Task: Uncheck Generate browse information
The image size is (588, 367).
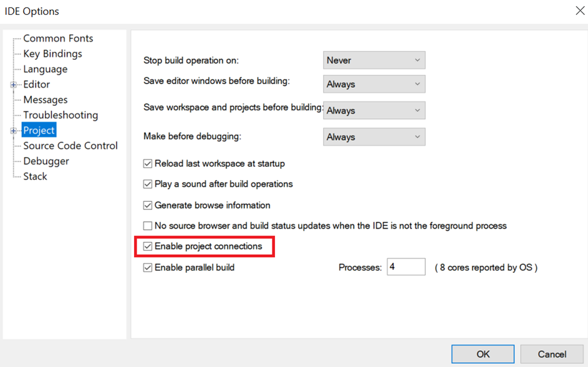Action: coord(148,206)
